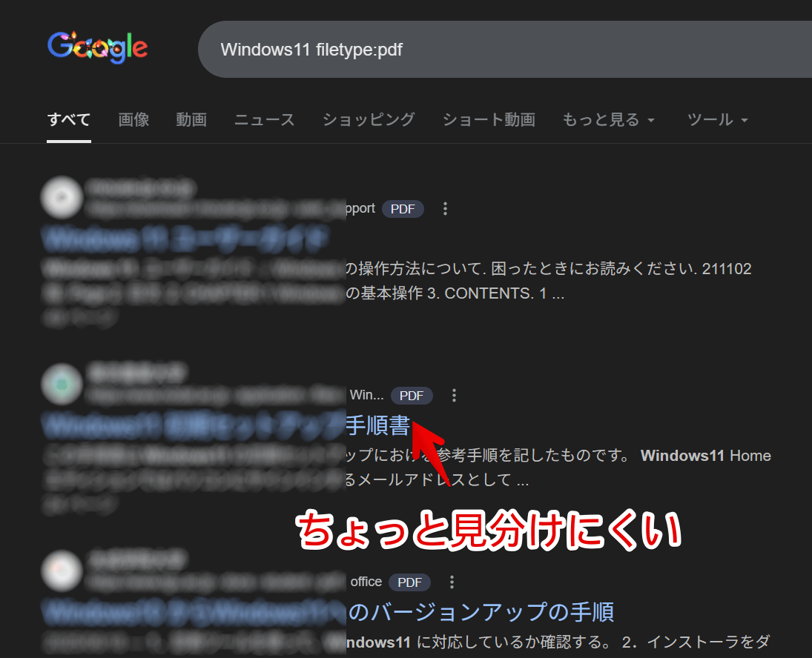Image resolution: width=812 pixels, height=658 pixels.
Task: Open the three-dot menu on the third result
Action: pos(452,582)
